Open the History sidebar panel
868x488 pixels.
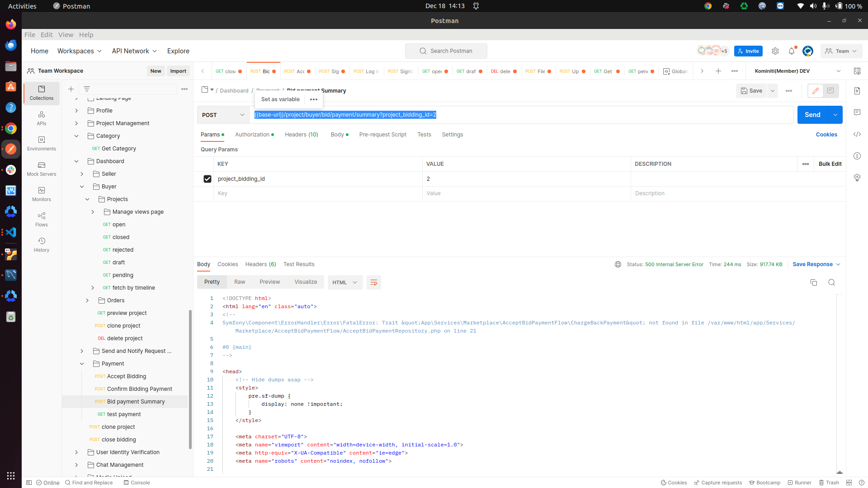(41, 244)
